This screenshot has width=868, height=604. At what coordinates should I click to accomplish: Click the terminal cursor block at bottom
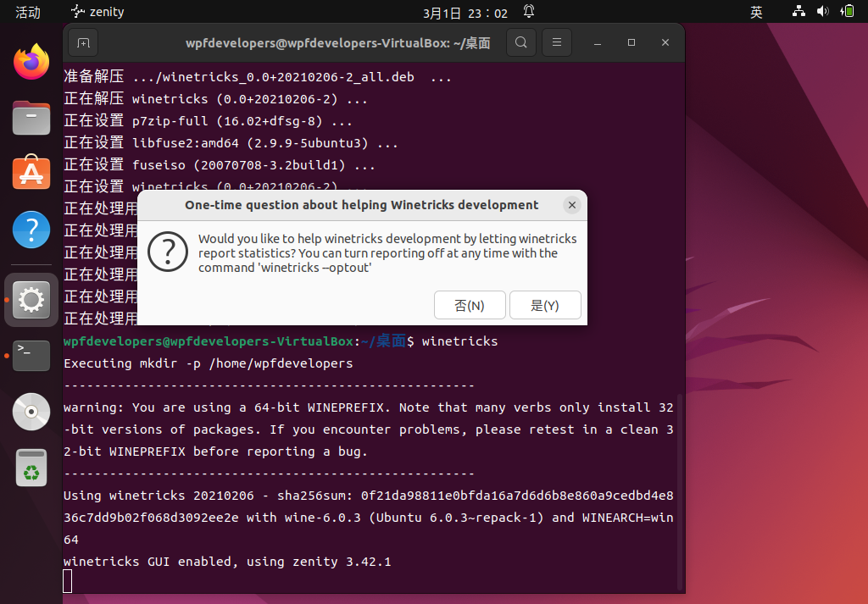tap(68, 581)
